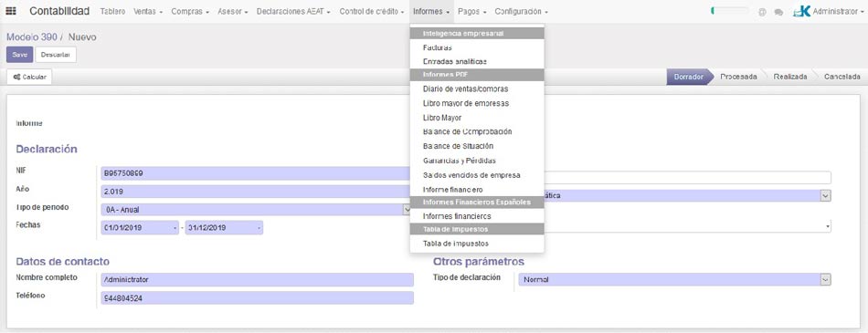
Task: Open the Tipo de declaración dropdown
Action: (675, 280)
